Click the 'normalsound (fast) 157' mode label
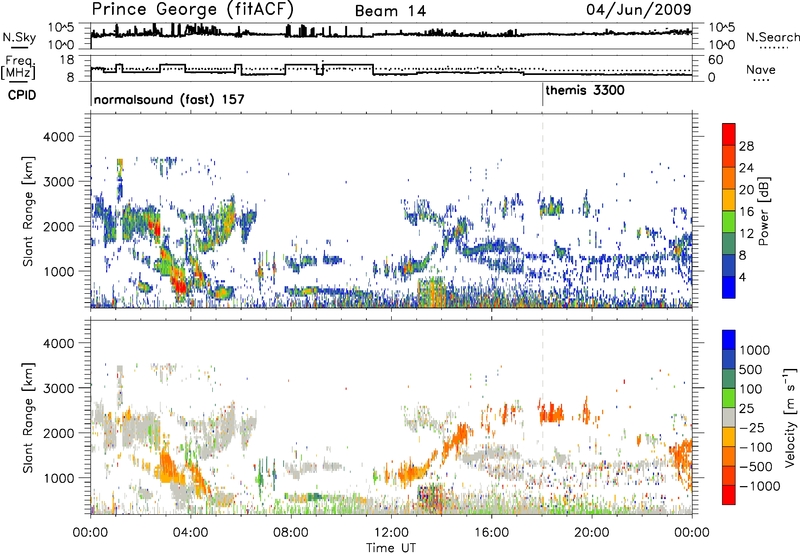The width and height of the screenshot is (800, 554). tap(169, 99)
